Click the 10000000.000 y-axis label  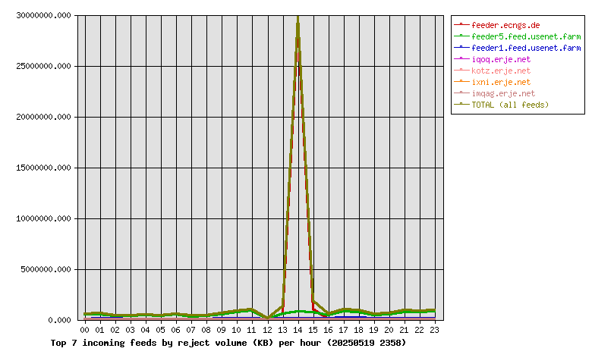click(43, 218)
